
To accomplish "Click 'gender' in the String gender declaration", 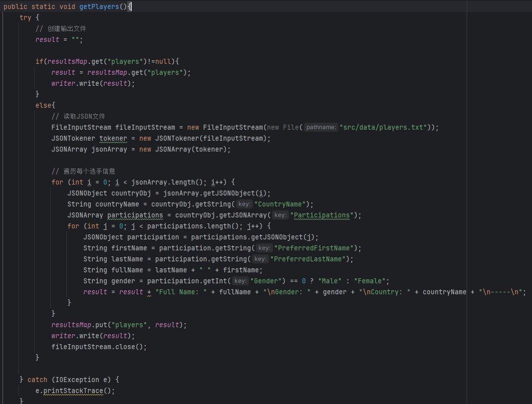I will (x=123, y=281).
